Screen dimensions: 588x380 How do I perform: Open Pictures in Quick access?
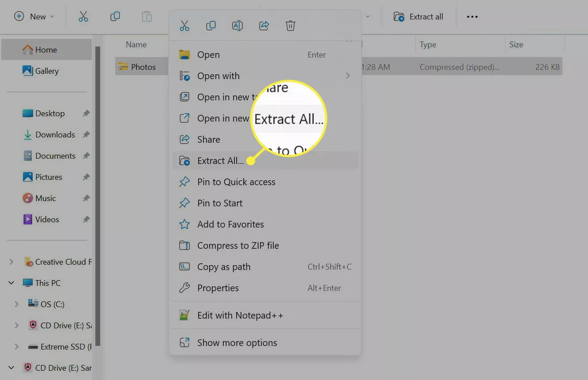pyautogui.click(x=43, y=177)
